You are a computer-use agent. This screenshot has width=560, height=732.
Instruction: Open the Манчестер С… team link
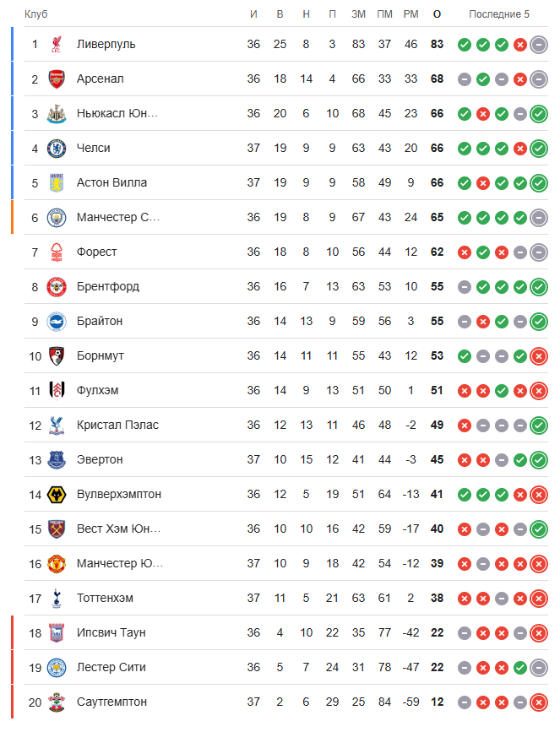(x=118, y=217)
